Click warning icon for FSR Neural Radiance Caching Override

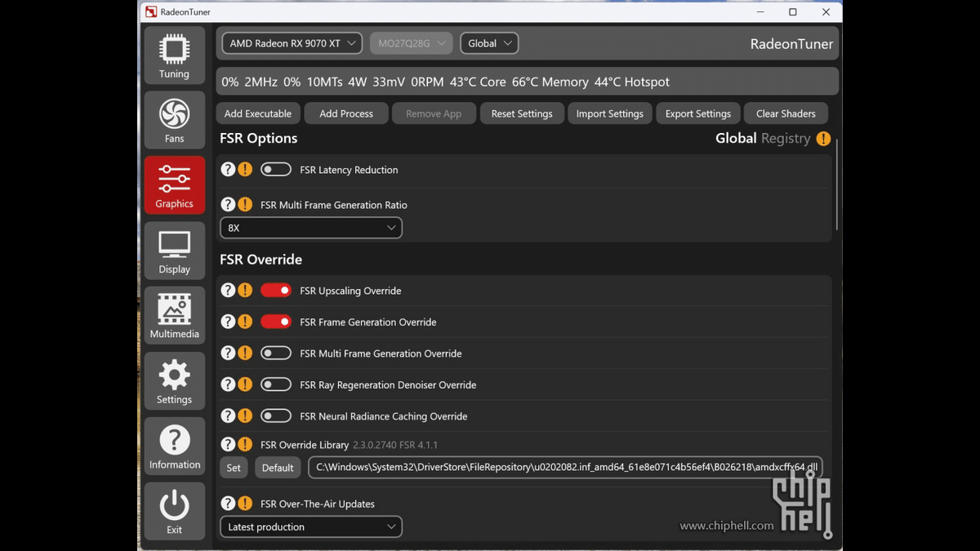245,415
